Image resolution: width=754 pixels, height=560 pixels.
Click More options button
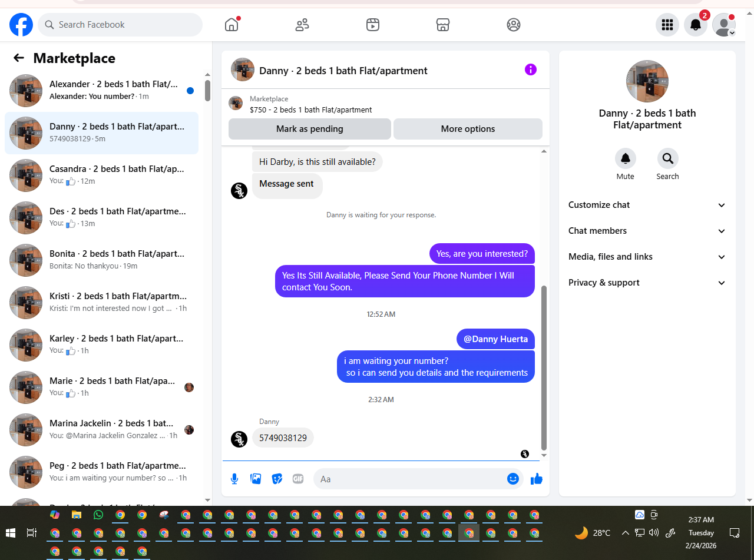click(x=468, y=129)
